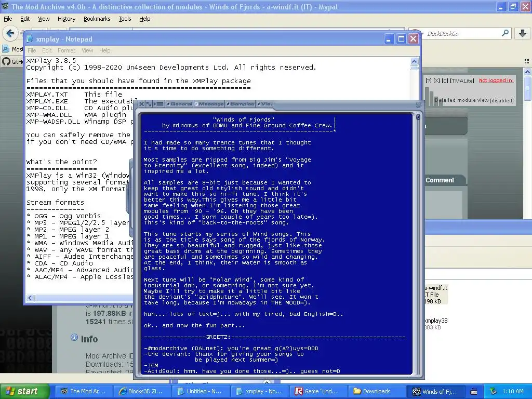The height and width of the screenshot is (399, 532).
Task: Click the XMPlay message scrollbar thumb
Action: [x=418, y=117]
